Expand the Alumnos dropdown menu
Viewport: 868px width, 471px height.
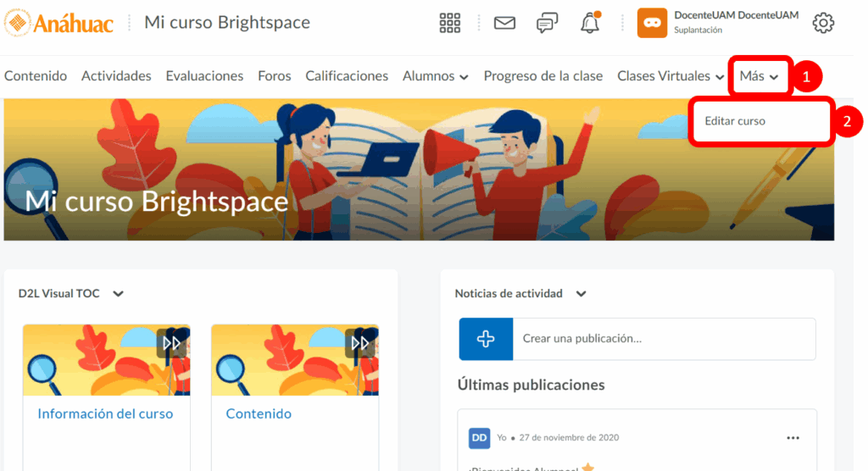pyautogui.click(x=436, y=76)
